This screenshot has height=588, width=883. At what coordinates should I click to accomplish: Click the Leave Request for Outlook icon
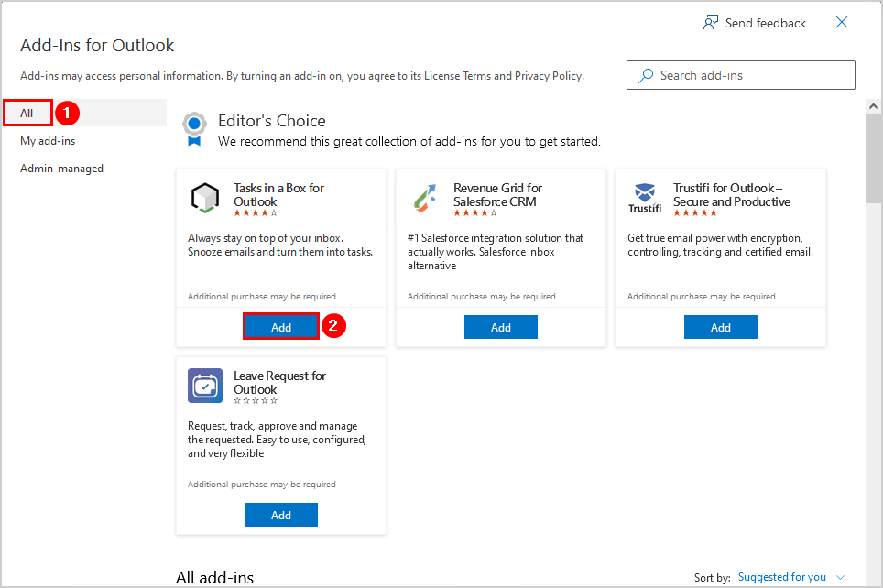(204, 386)
